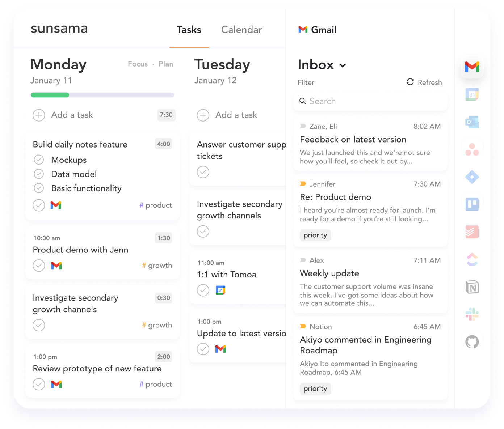Click the Gmail search field

pos(370,101)
